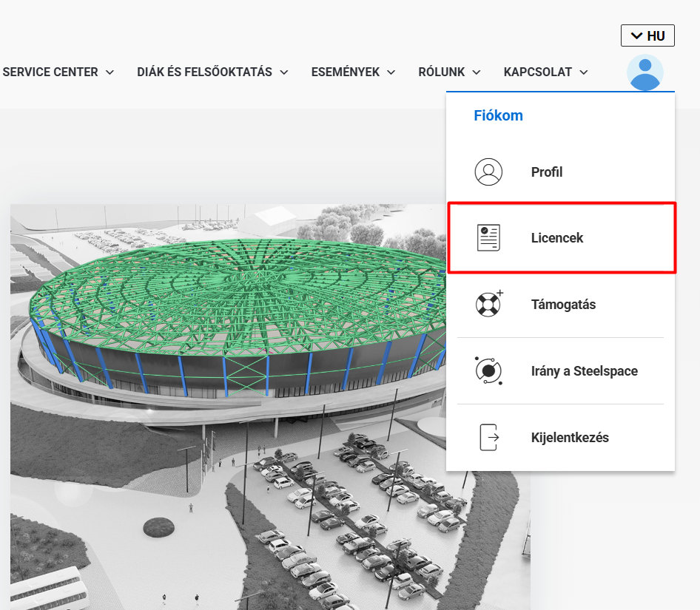Open the KAPCSOLAT nav item
This screenshot has width=700, height=610.
[537, 72]
